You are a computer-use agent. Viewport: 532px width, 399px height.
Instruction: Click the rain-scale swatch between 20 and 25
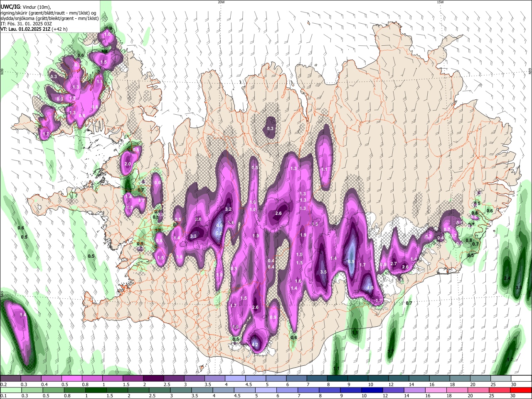479,390
